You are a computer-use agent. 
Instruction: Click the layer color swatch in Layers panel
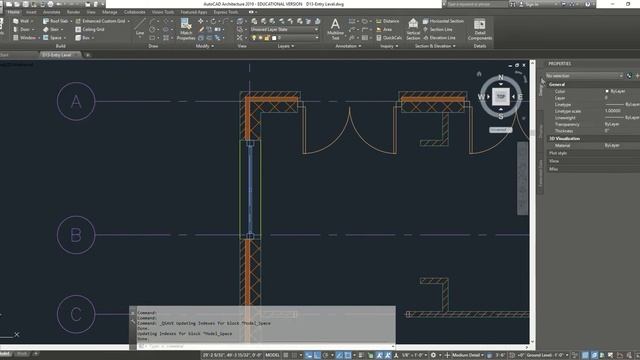tap(274, 38)
